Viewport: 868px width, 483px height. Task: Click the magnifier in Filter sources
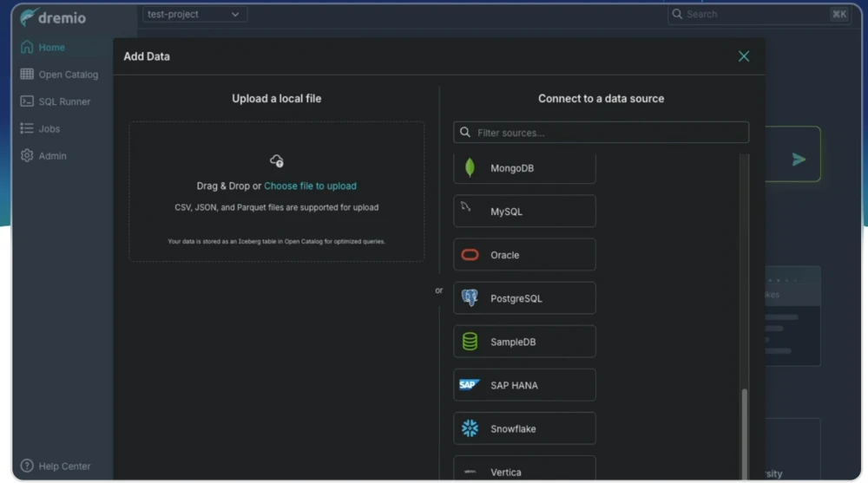tap(465, 132)
